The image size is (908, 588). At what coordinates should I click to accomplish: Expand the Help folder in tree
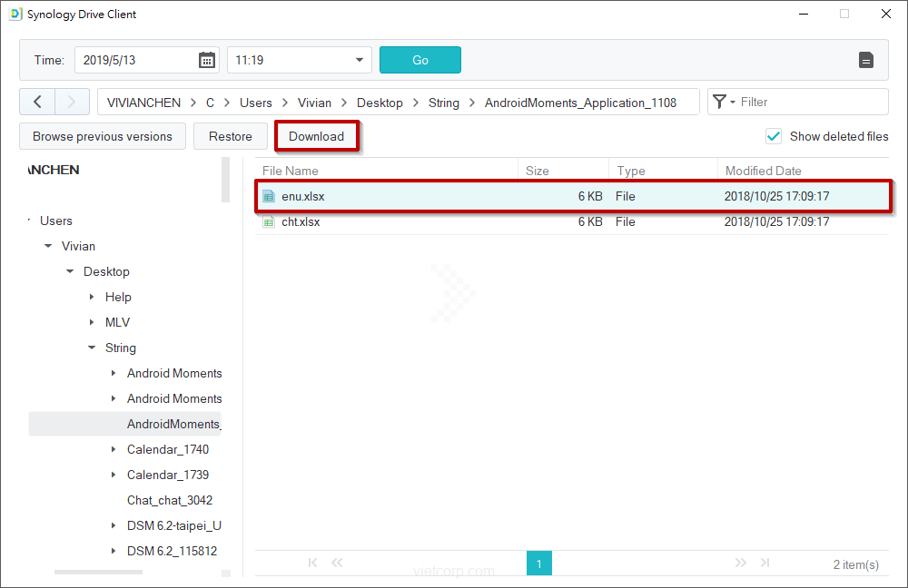[92, 297]
